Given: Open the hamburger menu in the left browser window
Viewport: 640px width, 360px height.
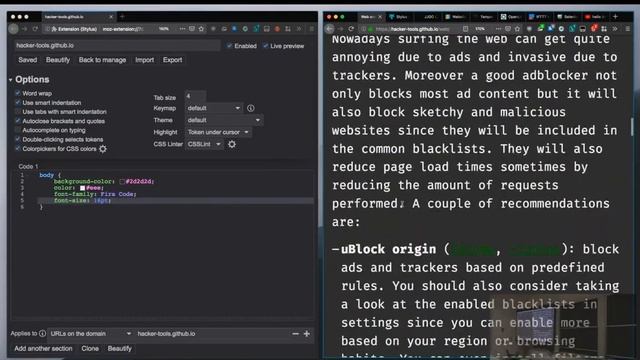Looking at the screenshot, I should [x=311, y=29].
